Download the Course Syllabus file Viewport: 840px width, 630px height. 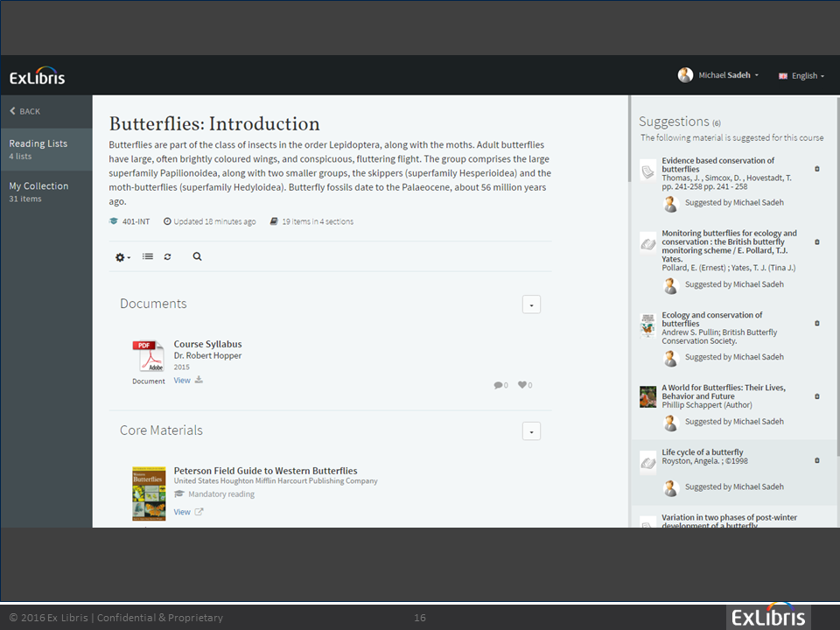[199, 380]
